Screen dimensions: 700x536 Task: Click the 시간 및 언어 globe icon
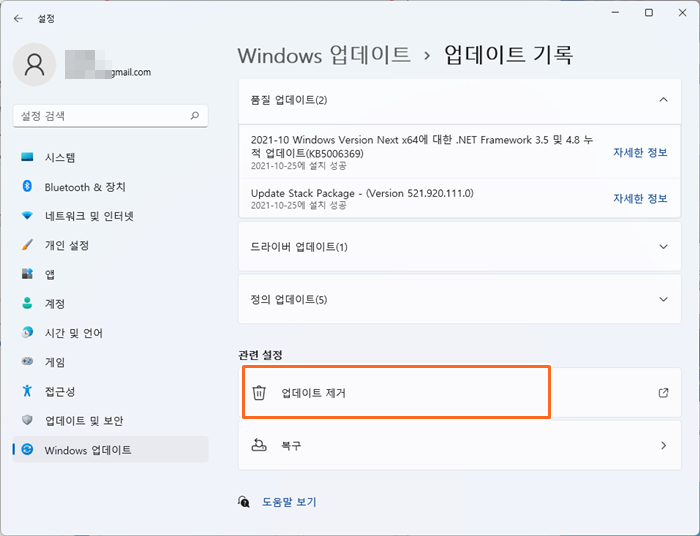tap(27, 332)
